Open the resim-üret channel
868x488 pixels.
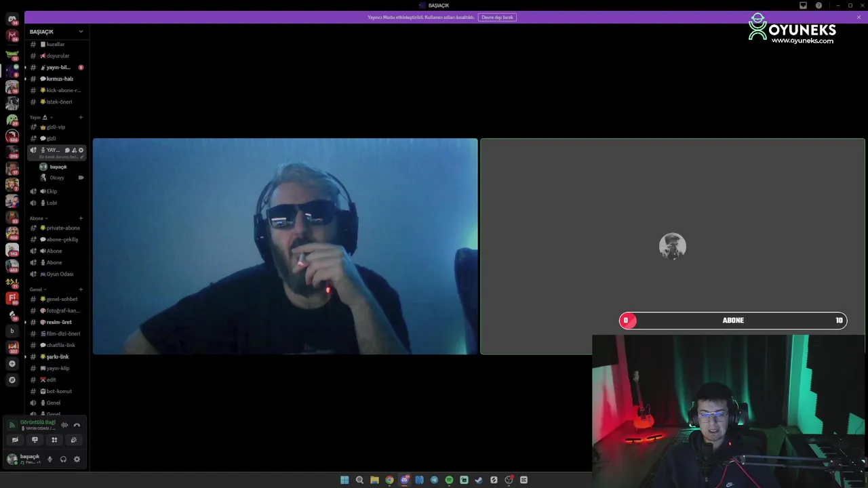click(57, 322)
